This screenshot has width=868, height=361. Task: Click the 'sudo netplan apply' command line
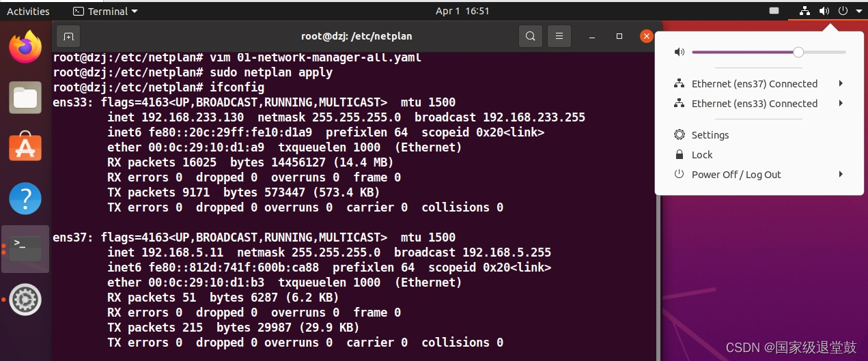click(x=193, y=72)
